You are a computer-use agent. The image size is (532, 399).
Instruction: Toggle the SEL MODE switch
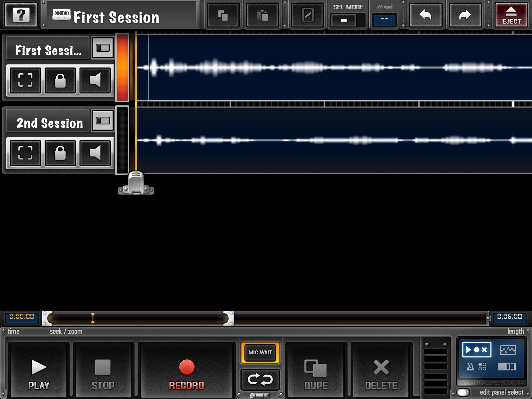pos(348,20)
